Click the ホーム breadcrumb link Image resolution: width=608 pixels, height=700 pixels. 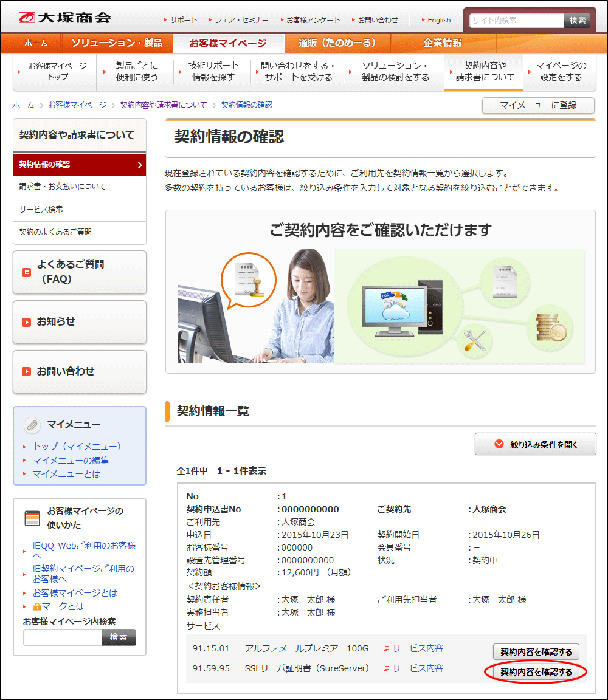[23, 105]
